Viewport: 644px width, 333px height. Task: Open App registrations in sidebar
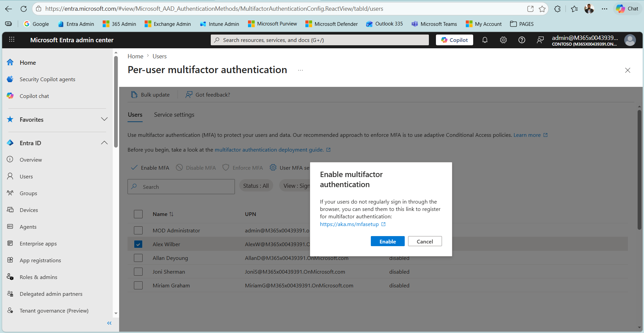coord(40,261)
